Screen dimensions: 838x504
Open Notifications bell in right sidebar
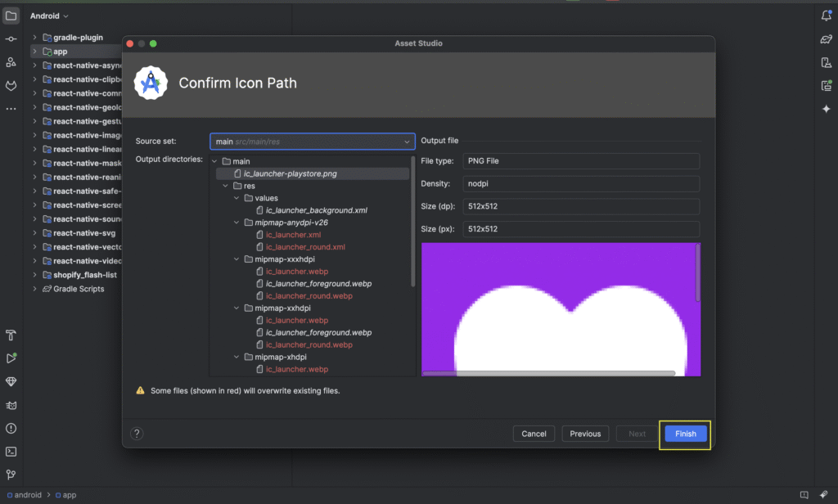[827, 16]
